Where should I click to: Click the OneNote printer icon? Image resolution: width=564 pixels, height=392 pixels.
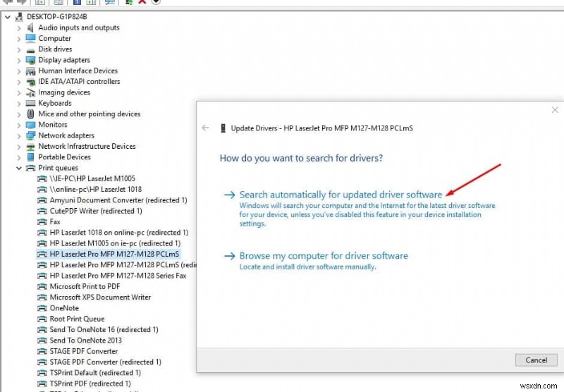pyautogui.click(x=42, y=308)
